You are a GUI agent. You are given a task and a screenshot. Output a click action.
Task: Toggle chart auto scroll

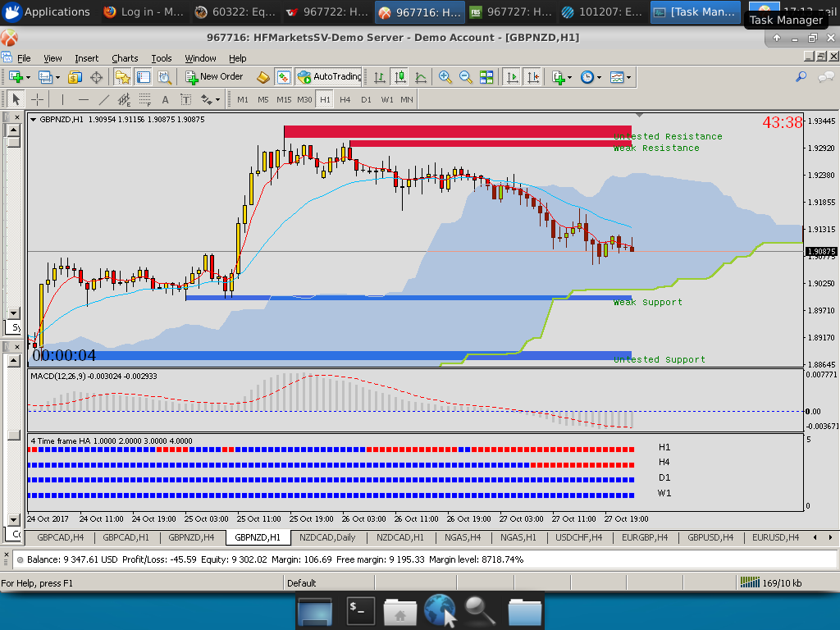tap(513, 76)
